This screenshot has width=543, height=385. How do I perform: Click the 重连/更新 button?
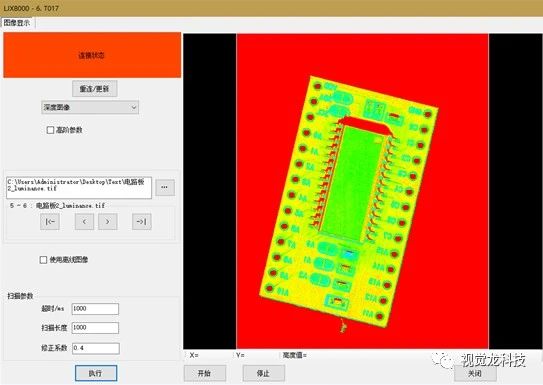[95, 89]
